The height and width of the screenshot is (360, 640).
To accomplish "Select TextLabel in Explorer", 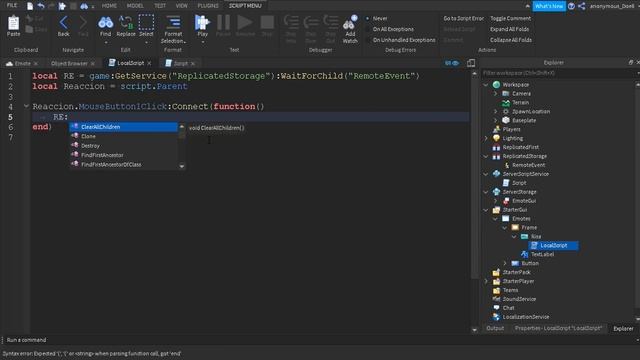I will click(x=542, y=254).
